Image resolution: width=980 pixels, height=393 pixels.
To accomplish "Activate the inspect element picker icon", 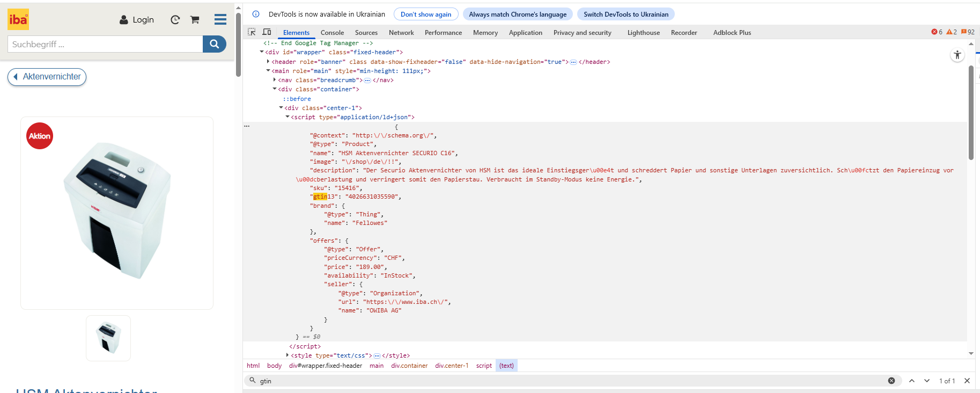I will click(x=252, y=32).
